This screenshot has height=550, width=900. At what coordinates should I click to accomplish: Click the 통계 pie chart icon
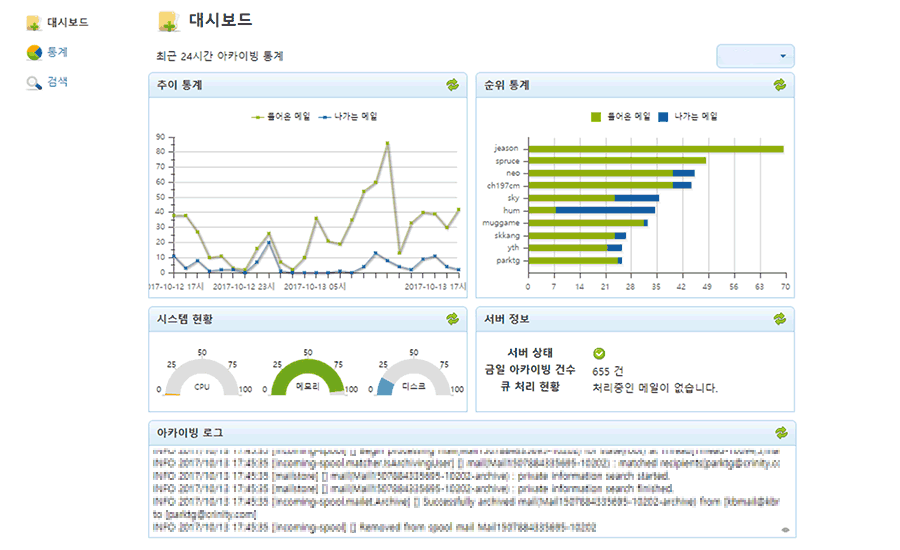[33, 52]
